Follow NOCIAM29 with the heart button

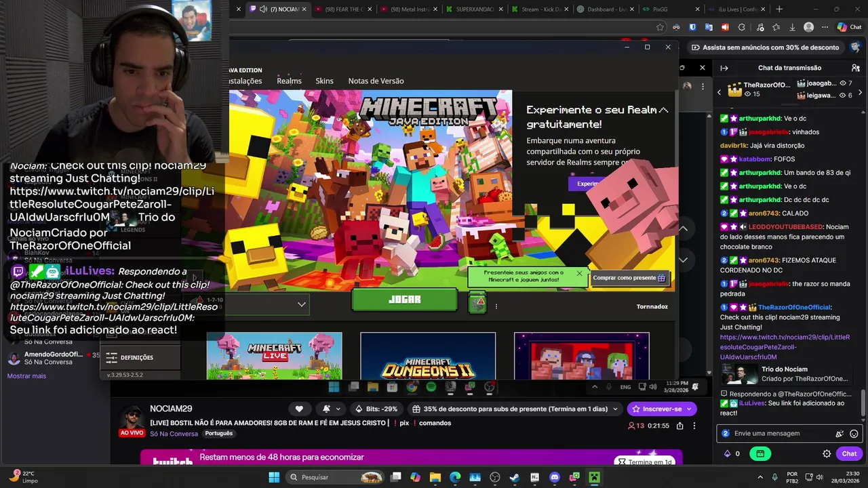pos(299,409)
